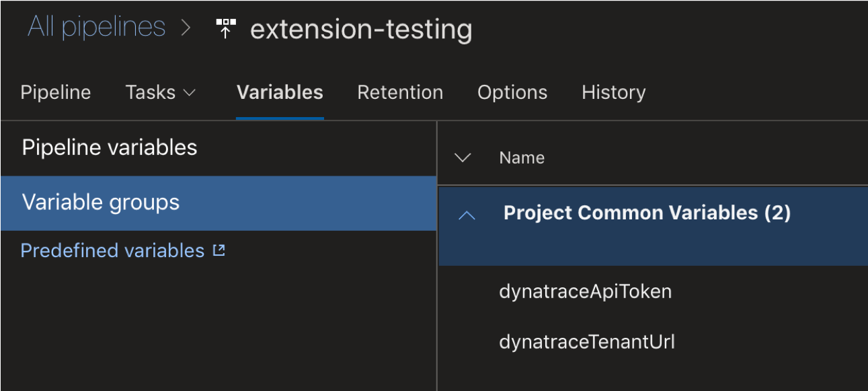This screenshot has width=868, height=391.
Task: Click the external link icon after Predefined variables
Action: tap(219, 250)
